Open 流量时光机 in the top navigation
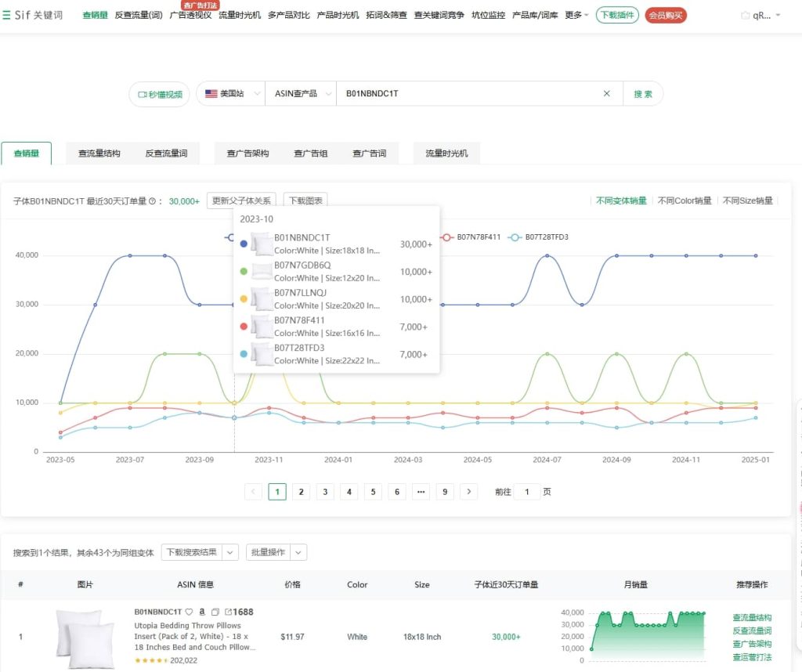The width and height of the screenshot is (802, 672). pos(239,15)
